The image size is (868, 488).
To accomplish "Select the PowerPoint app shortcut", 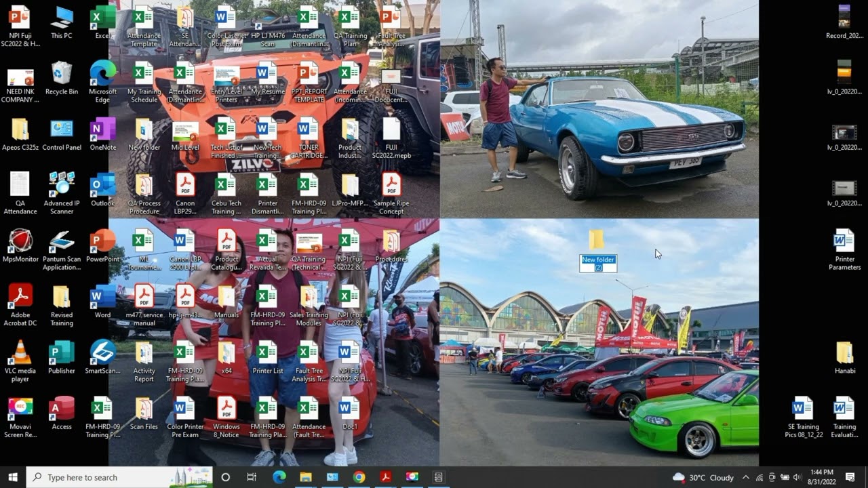I will pos(103,246).
